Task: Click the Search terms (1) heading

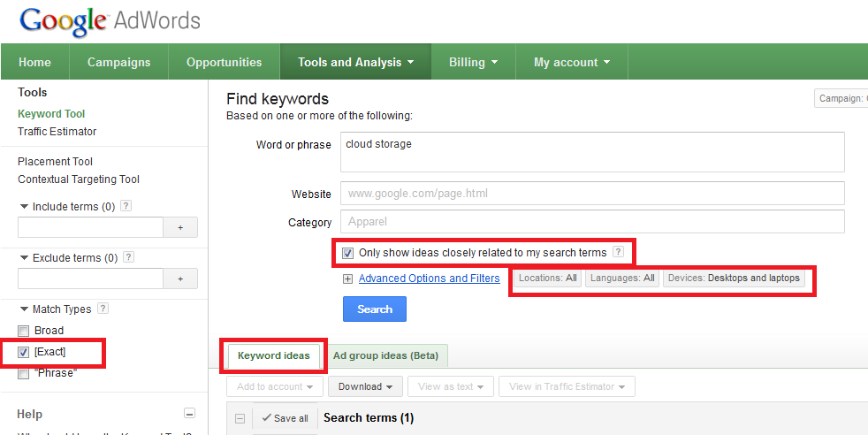Action: pos(369,418)
